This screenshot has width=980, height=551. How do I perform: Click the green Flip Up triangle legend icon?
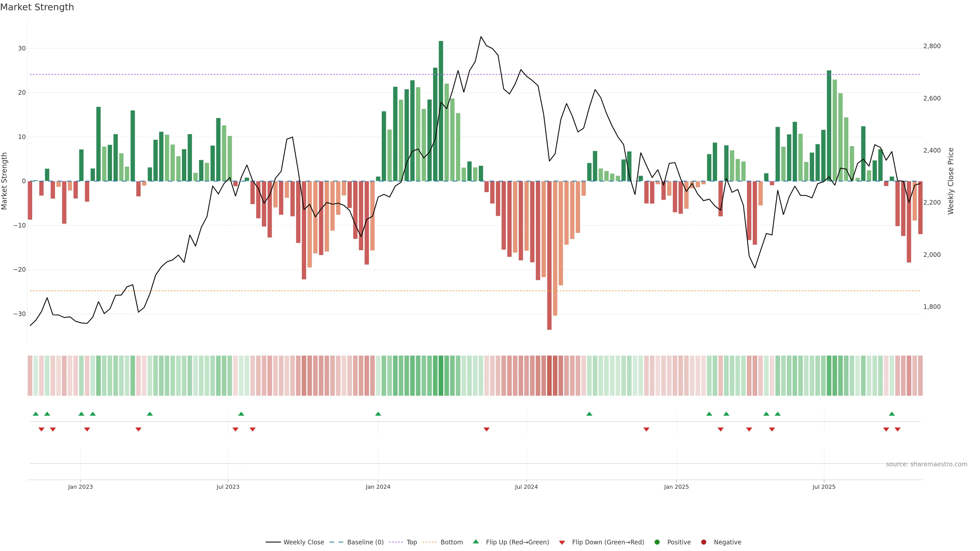475,542
